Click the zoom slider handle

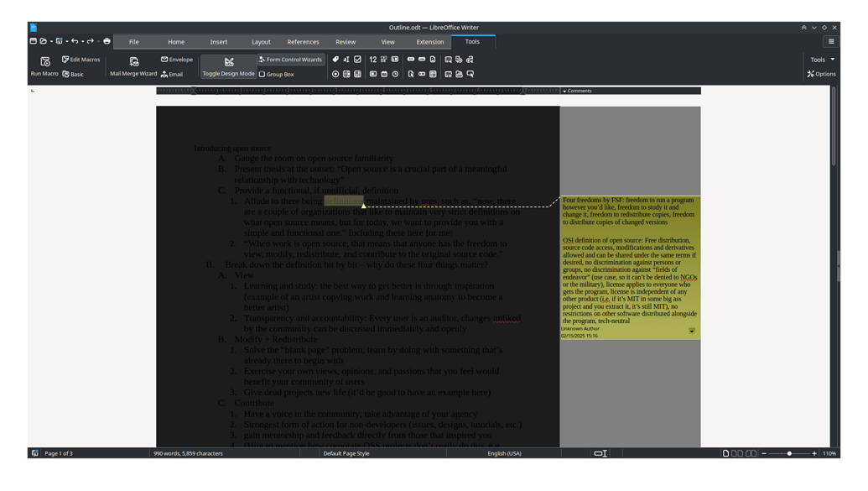tap(789, 453)
